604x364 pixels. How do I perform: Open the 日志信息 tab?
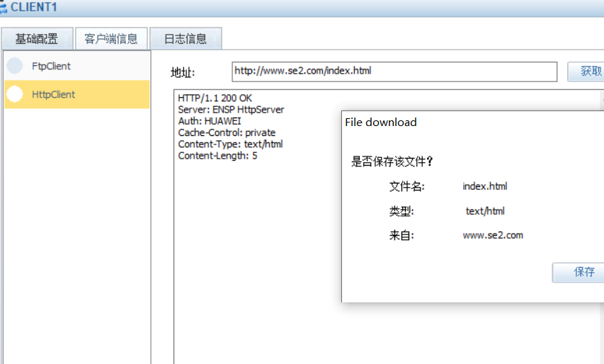[186, 38]
